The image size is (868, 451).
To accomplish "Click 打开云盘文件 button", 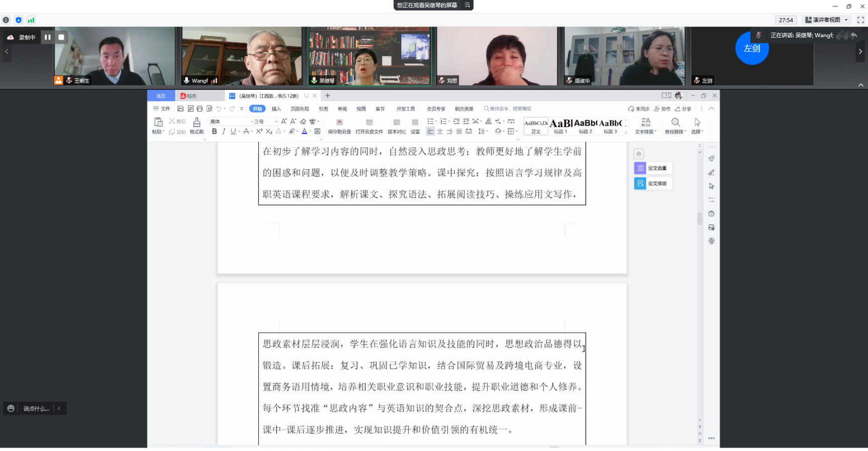I will 369,126.
